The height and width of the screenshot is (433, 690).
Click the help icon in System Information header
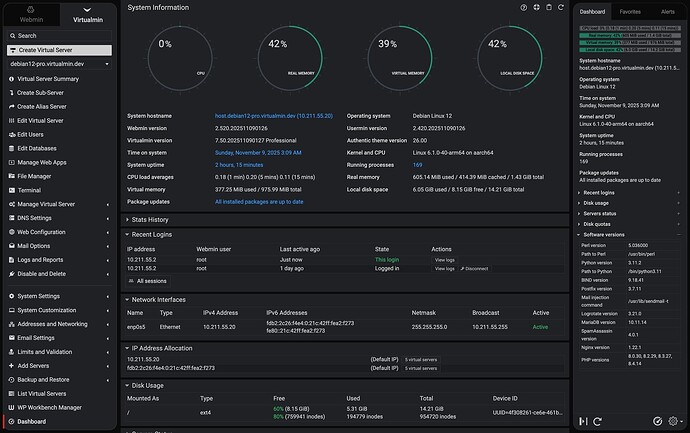523,7
